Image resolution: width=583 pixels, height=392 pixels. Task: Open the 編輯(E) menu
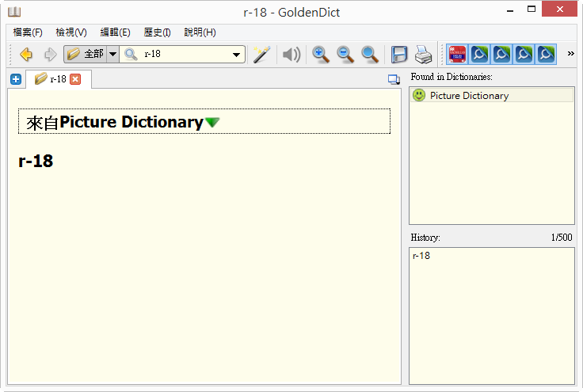tap(115, 32)
